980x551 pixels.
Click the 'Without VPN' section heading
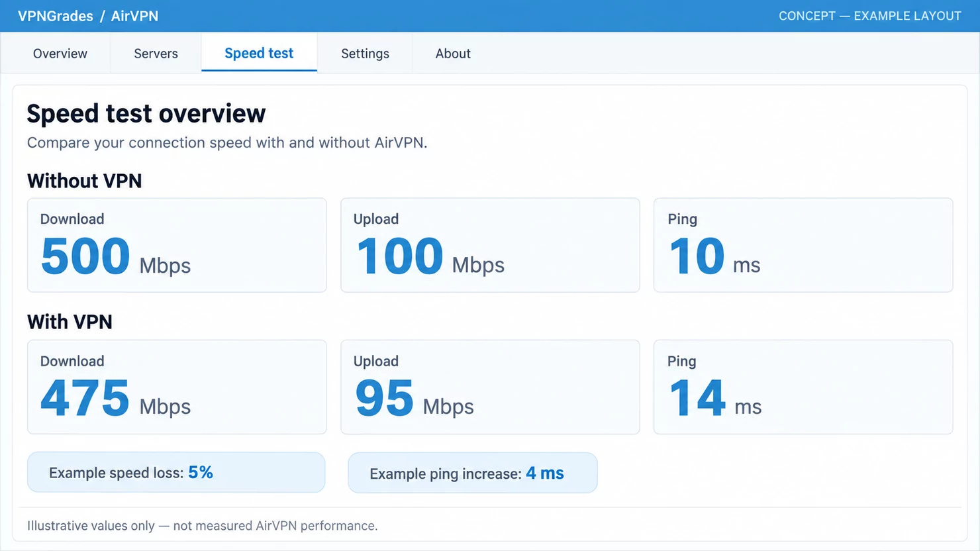tap(85, 181)
